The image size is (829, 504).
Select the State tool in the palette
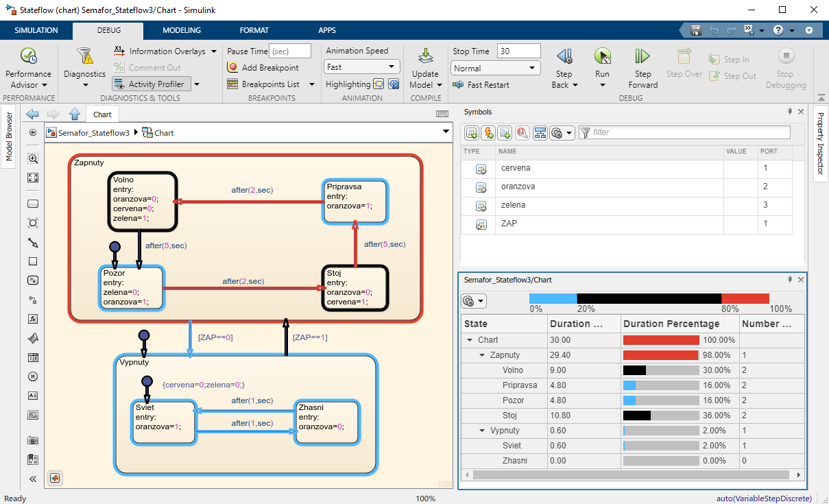point(33,204)
